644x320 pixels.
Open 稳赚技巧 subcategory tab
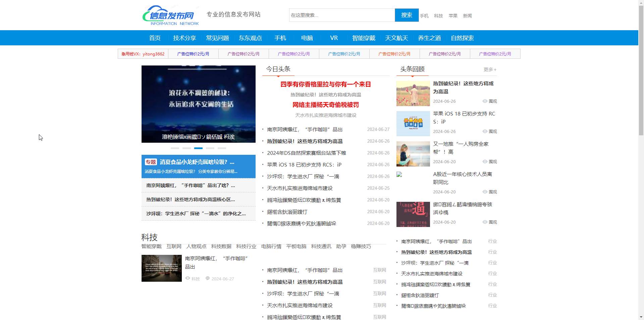coord(361,246)
